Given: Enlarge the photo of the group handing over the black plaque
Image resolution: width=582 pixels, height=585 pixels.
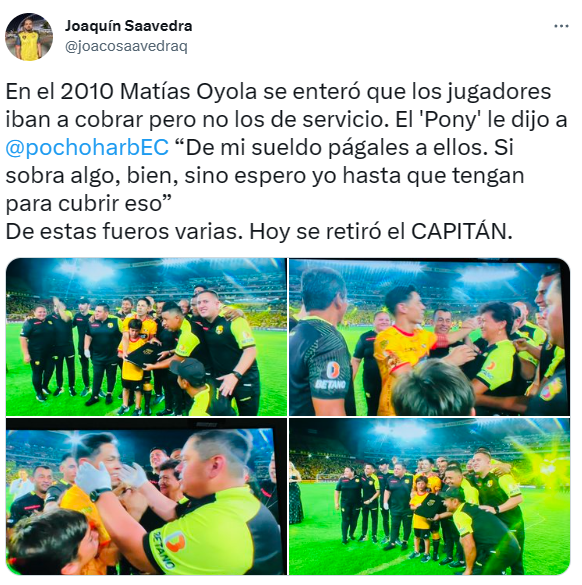Looking at the screenshot, I should tap(146, 337).
